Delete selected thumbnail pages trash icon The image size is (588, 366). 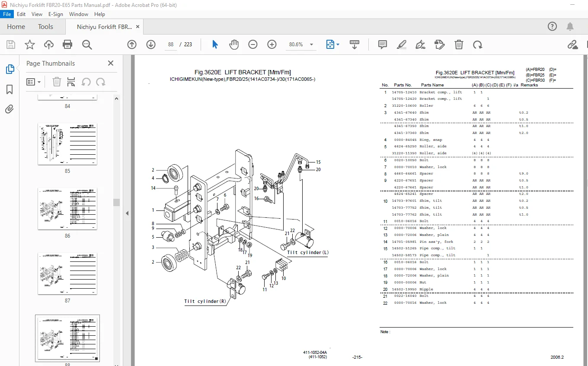(57, 82)
